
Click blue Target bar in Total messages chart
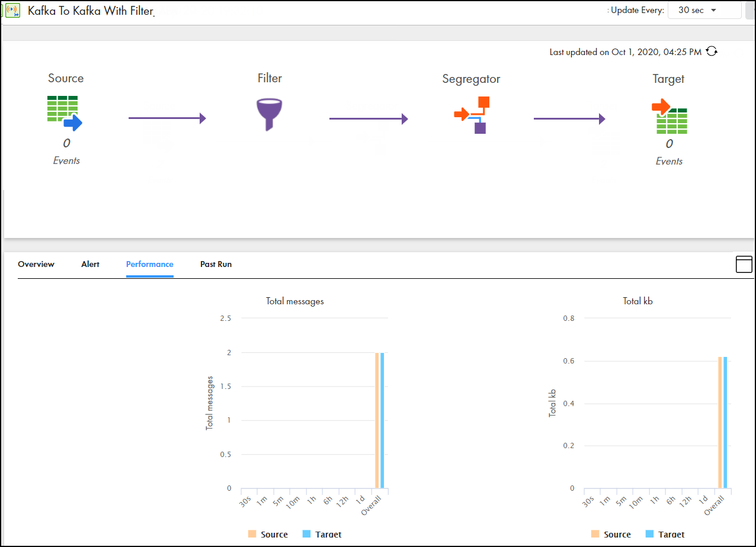click(x=382, y=420)
